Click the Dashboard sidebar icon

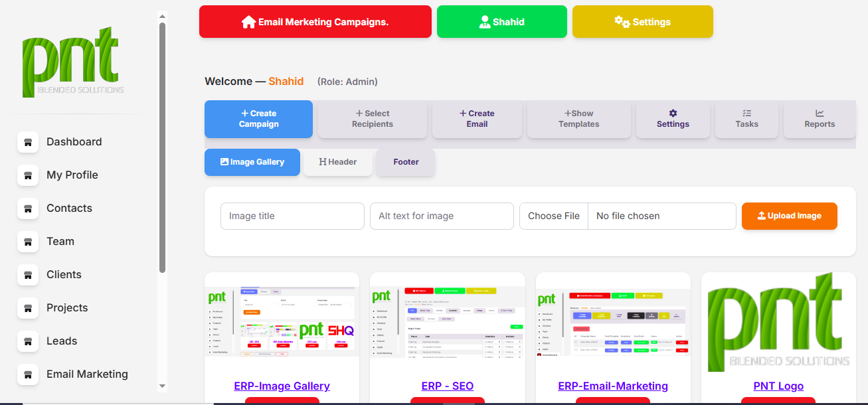(x=28, y=142)
